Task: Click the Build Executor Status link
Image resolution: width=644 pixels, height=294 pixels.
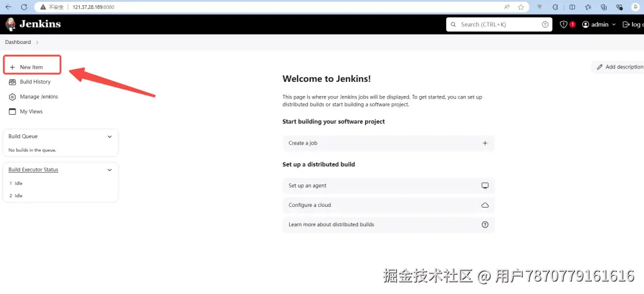Action: coord(33,170)
